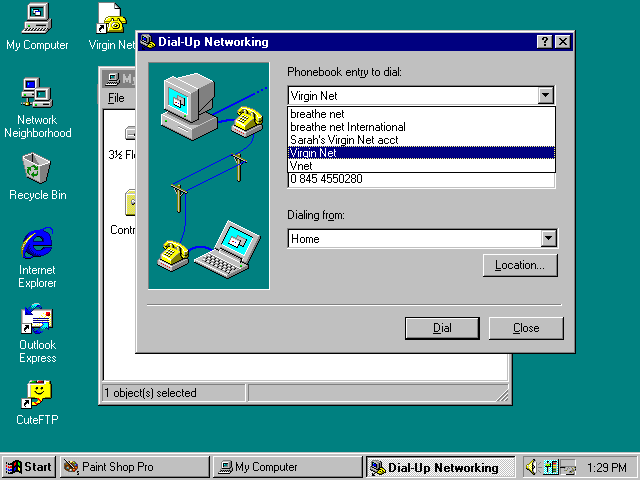Select the 3½ Floppy drive in My Computer

[x=122, y=143]
